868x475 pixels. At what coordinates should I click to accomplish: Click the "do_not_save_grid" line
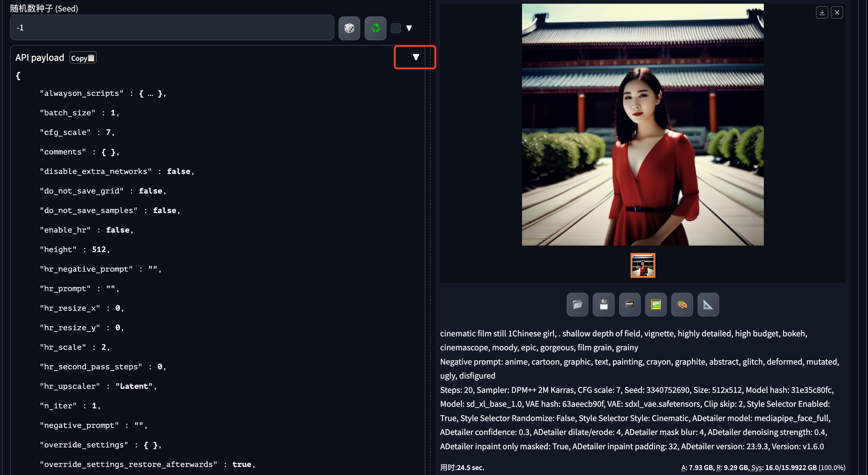(x=103, y=191)
